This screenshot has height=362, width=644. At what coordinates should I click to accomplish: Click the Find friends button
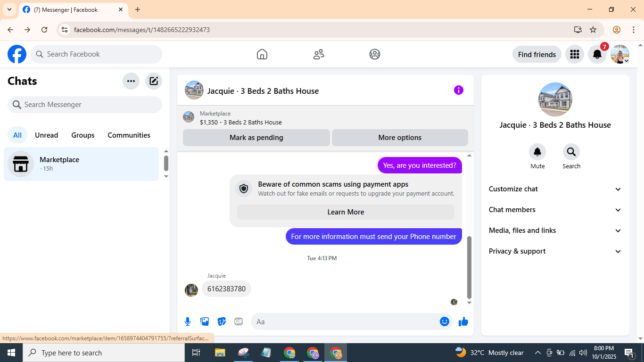coord(537,54)
